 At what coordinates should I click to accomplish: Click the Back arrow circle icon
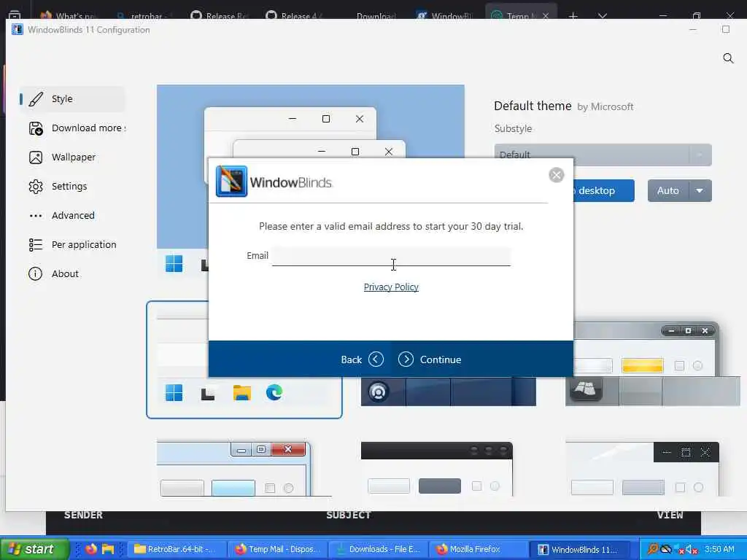376,359
